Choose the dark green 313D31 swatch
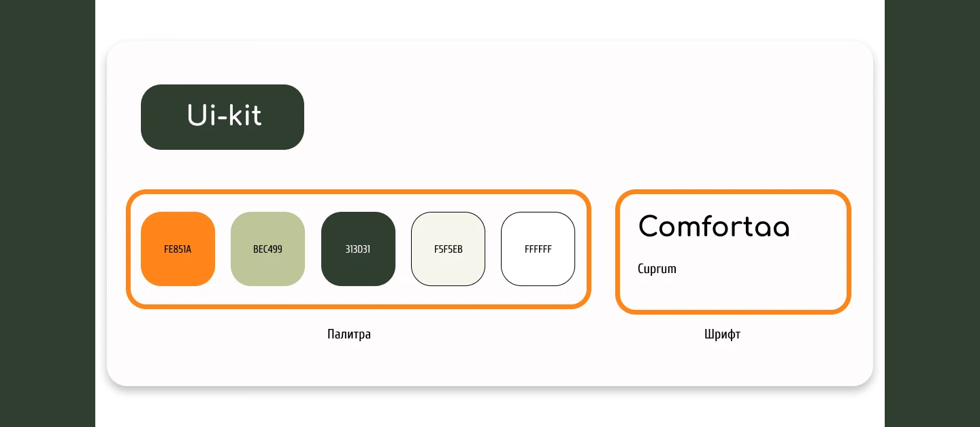This screenshot has width=980, height=427. click(x=358, y=249)
